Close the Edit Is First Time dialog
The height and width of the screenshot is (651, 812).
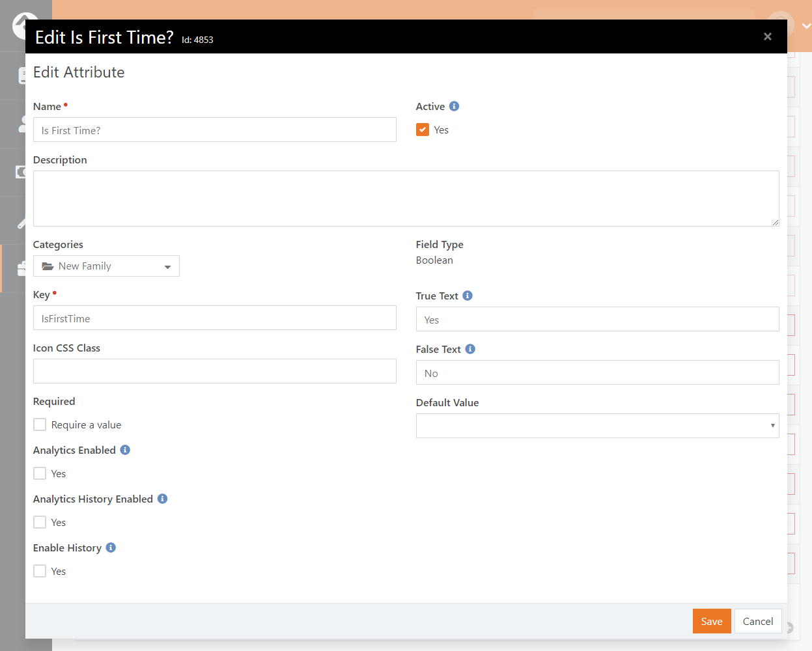[x=768, y=36]
